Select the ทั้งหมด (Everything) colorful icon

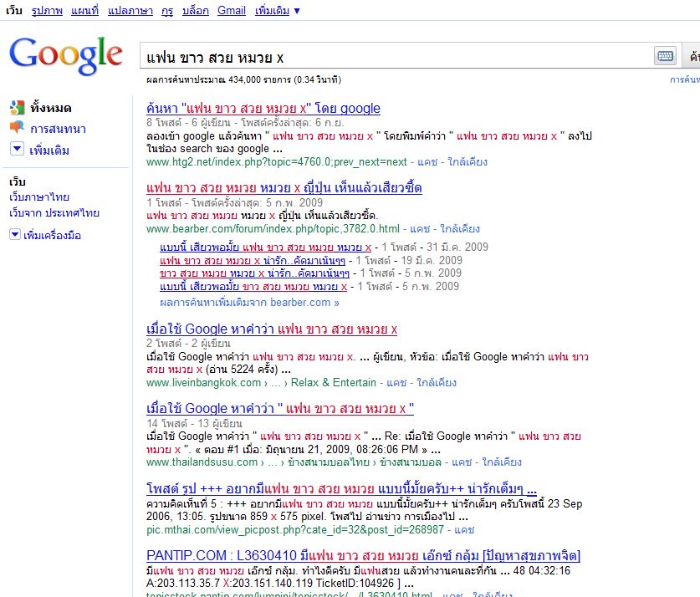tap(17, 108)
